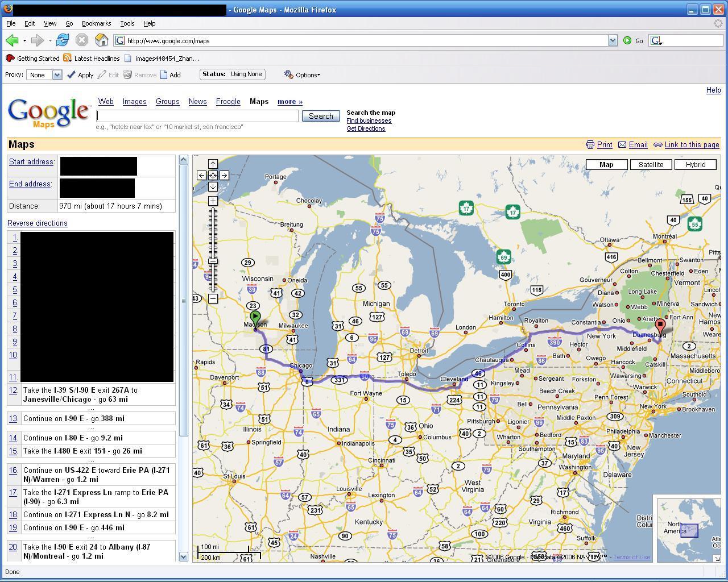Open the Latest Headlines feed bookmark

click(92, 58)
